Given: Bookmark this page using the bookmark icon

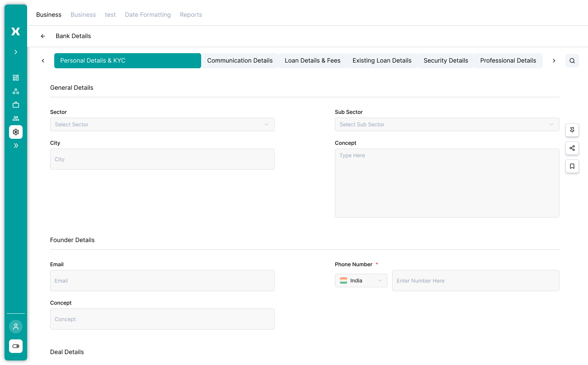Looking at the screenshot, I should click(572, 166).
